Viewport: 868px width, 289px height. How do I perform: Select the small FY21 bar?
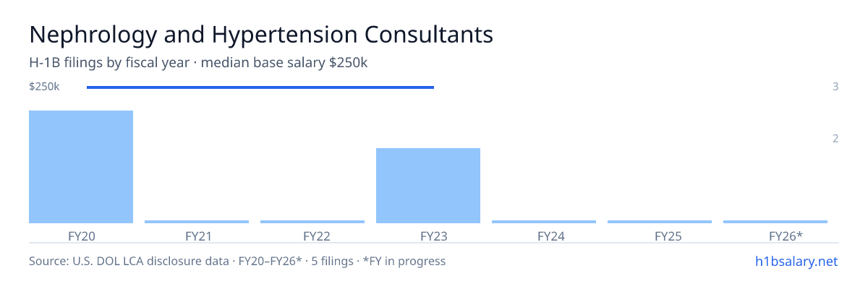point(197,222)
